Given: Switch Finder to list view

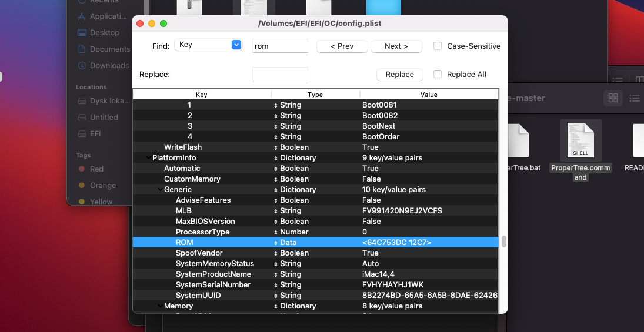Looking at the screenshot, I should [x=635, y=98].
